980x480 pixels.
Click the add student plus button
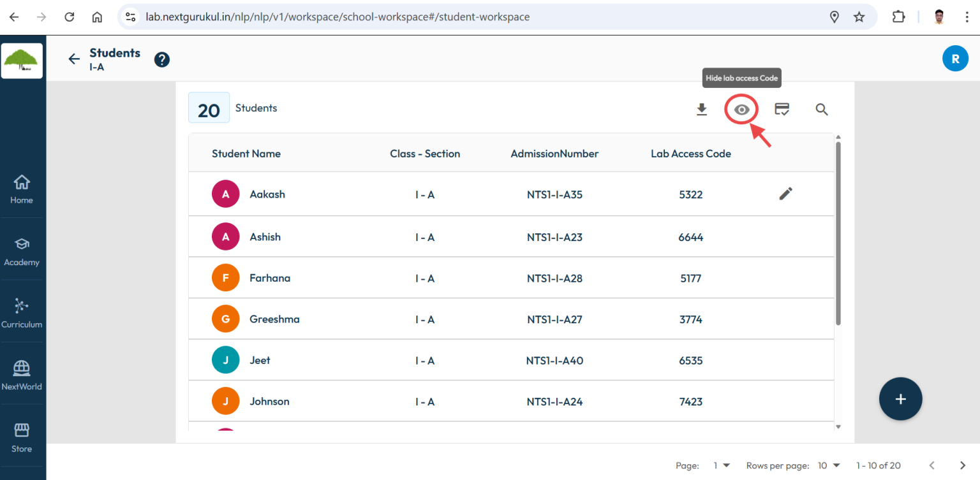click(x=900, y=398)
